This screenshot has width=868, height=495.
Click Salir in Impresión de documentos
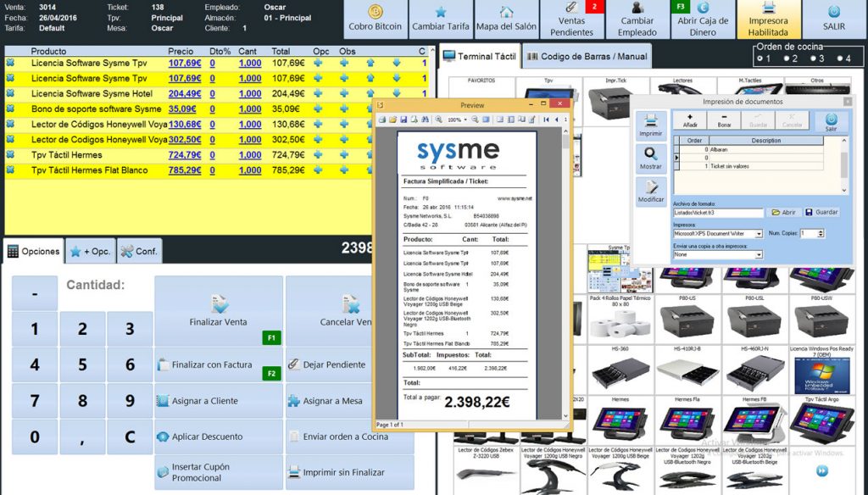click(x=831, y=121)
